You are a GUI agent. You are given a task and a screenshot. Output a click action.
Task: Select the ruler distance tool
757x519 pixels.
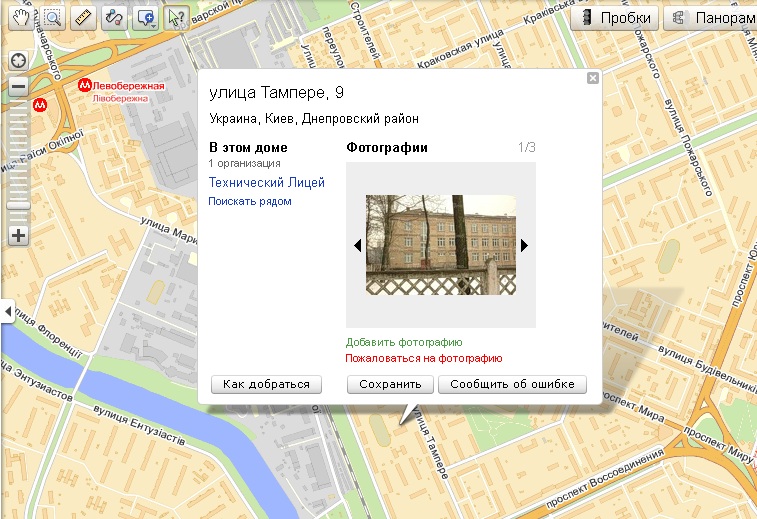pyautogui.click(x=83, y=17)
